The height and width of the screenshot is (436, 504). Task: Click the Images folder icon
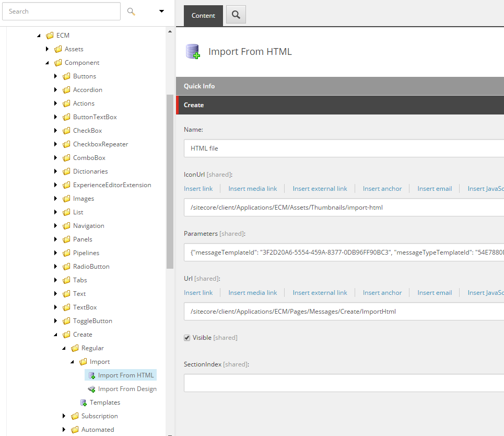(x=66, y=199)
